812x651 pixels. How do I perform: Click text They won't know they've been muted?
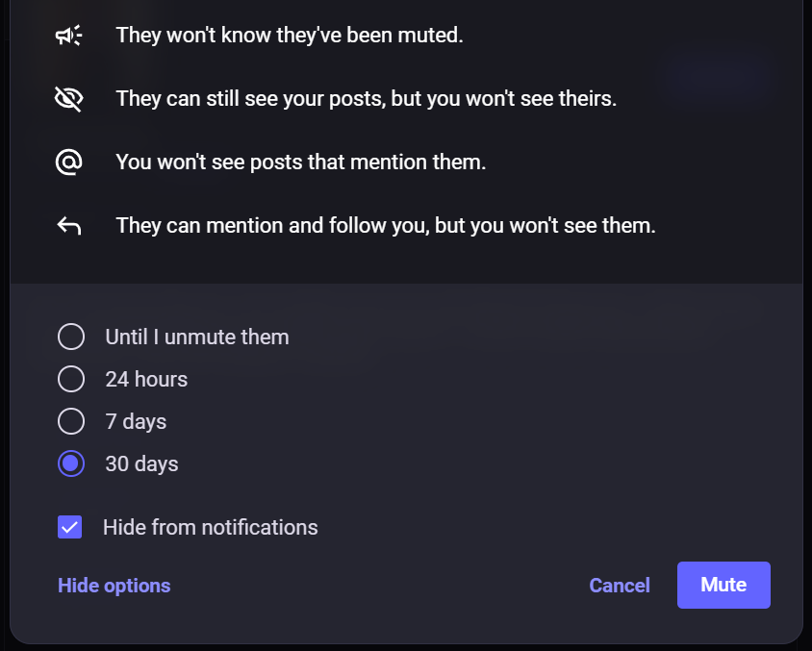click(290, 36)
